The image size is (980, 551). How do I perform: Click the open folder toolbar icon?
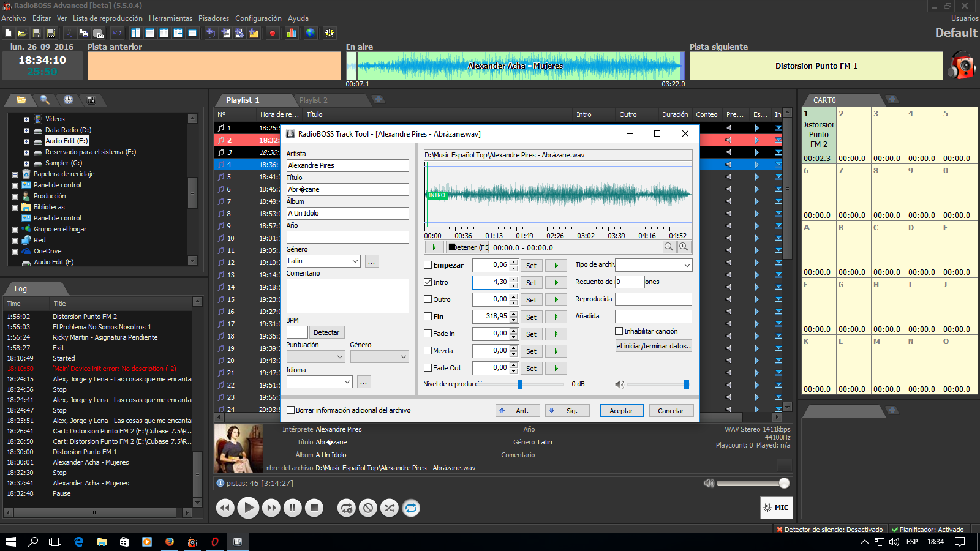point(22,33)
